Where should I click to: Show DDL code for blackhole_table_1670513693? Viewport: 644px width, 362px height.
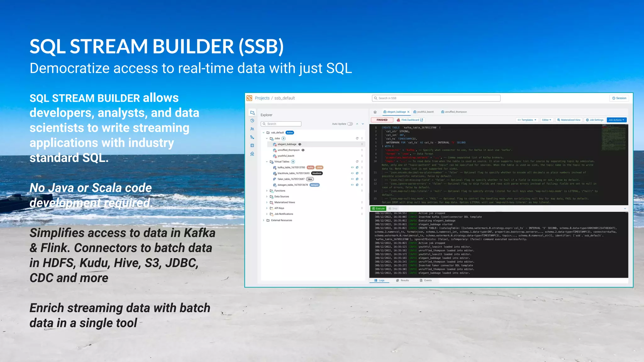pos(352,173)
